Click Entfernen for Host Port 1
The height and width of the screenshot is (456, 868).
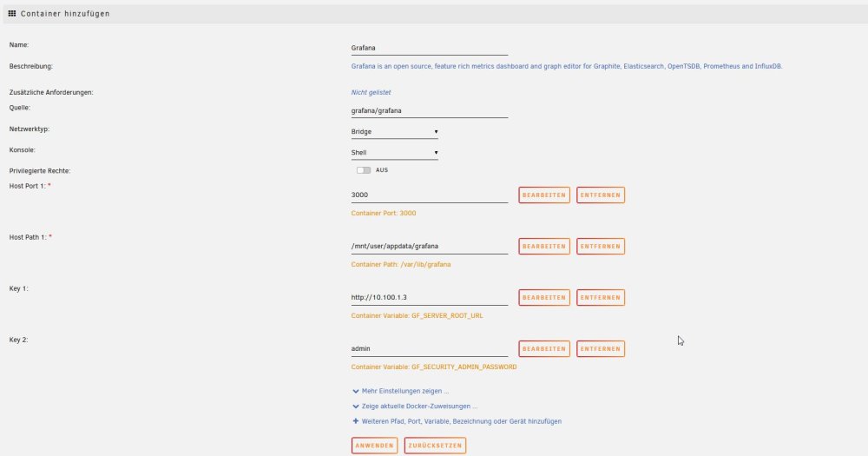(x=601, y=195)
